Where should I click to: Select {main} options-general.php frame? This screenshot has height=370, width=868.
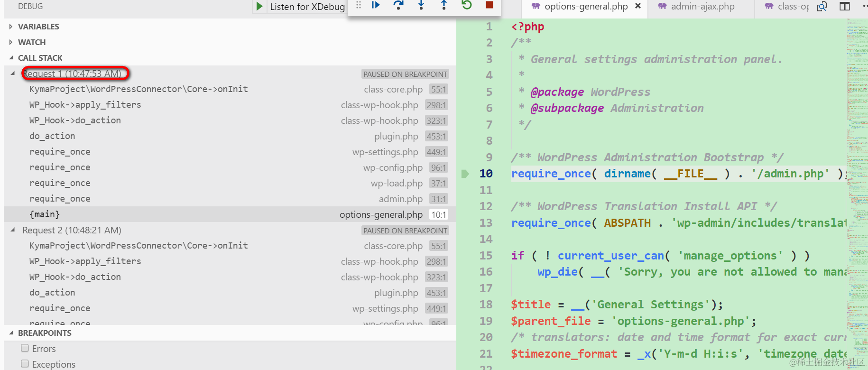tap(230, 214)
